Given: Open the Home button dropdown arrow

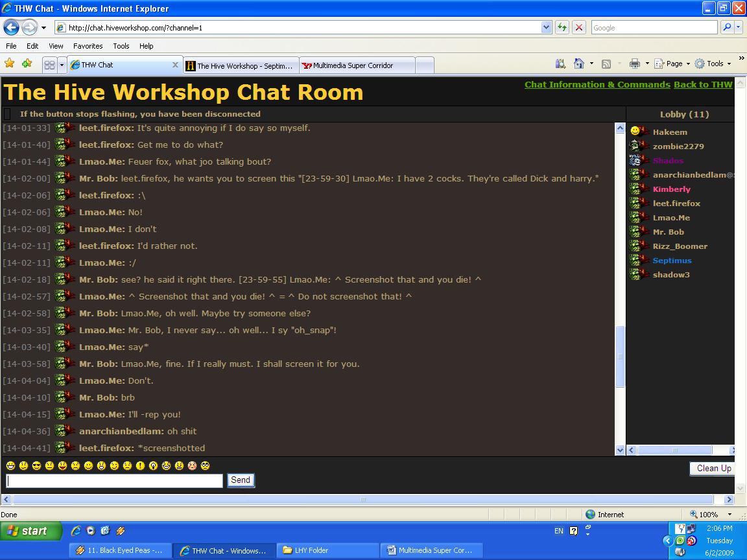Looking at the screenshot, I should tap(591, 64).
